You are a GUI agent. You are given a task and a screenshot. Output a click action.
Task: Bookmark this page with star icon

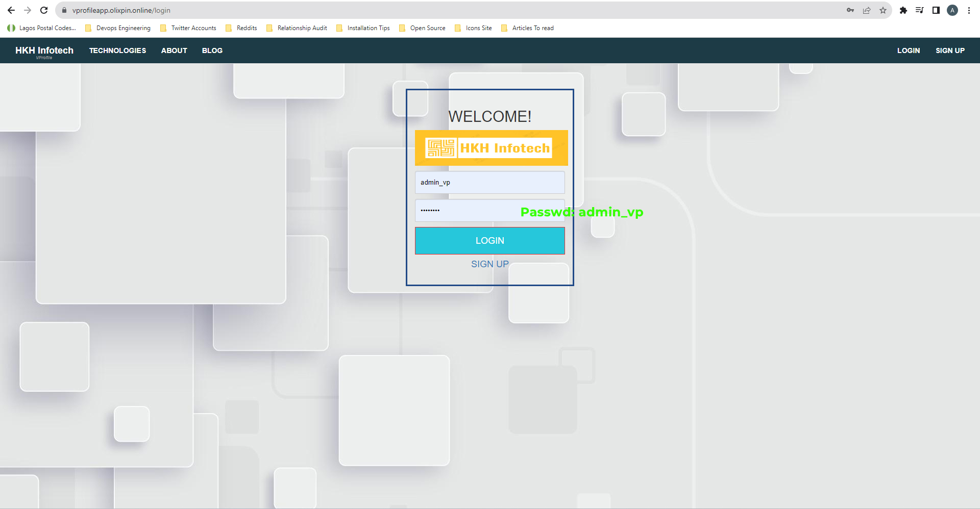click(883, 10)
